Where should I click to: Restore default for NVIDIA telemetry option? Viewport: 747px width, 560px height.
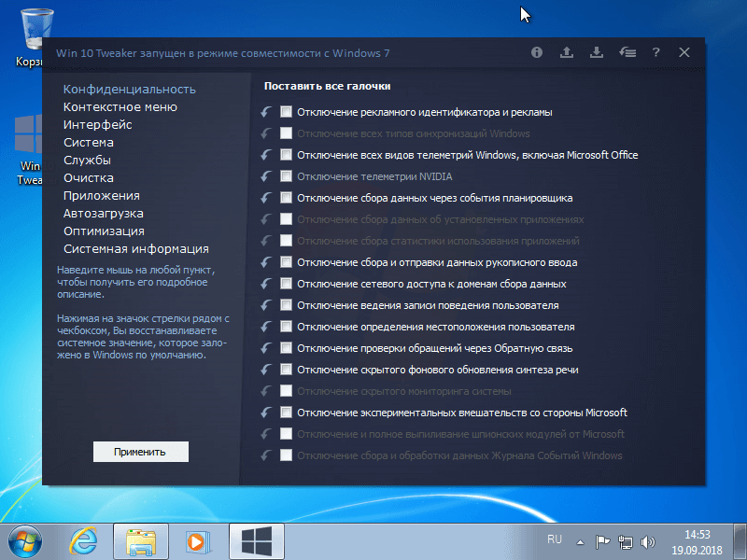[266, 176]
